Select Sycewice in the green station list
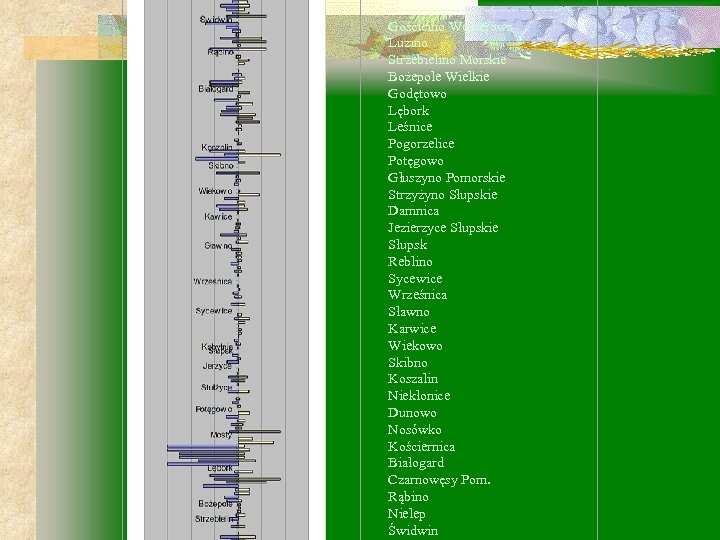 coord(415,279)
